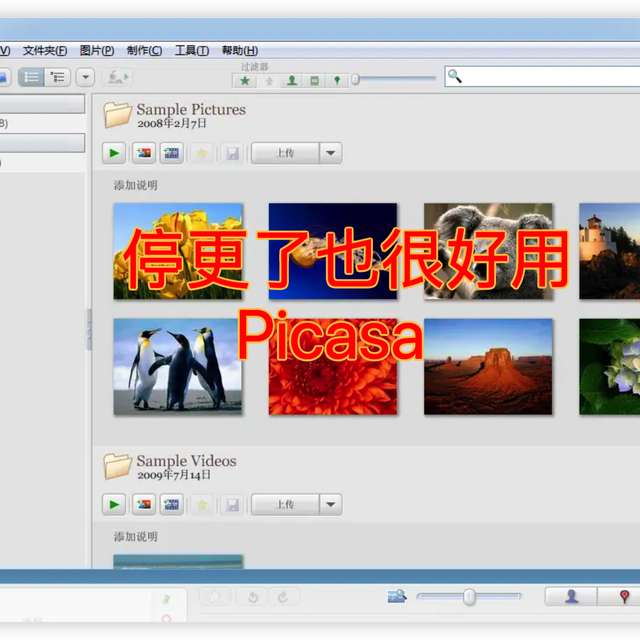Open the 文件夹(F) menu

[x=45, y=51]
